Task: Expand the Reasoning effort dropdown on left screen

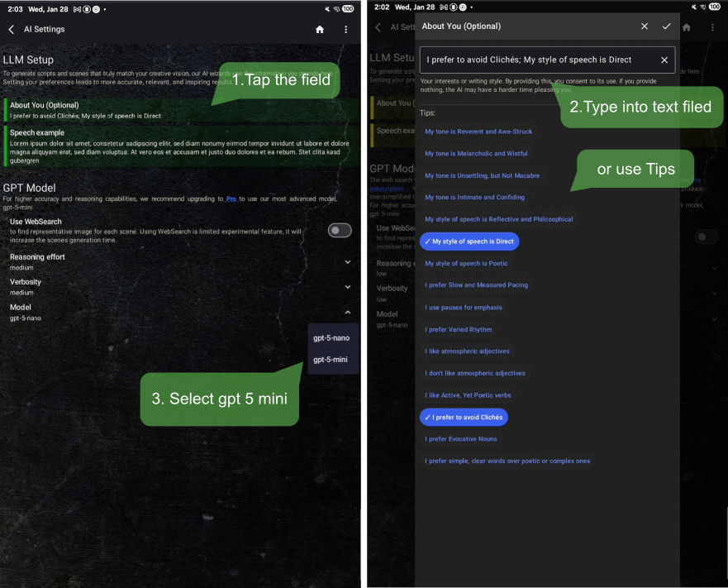Action: tap(347, 261)
